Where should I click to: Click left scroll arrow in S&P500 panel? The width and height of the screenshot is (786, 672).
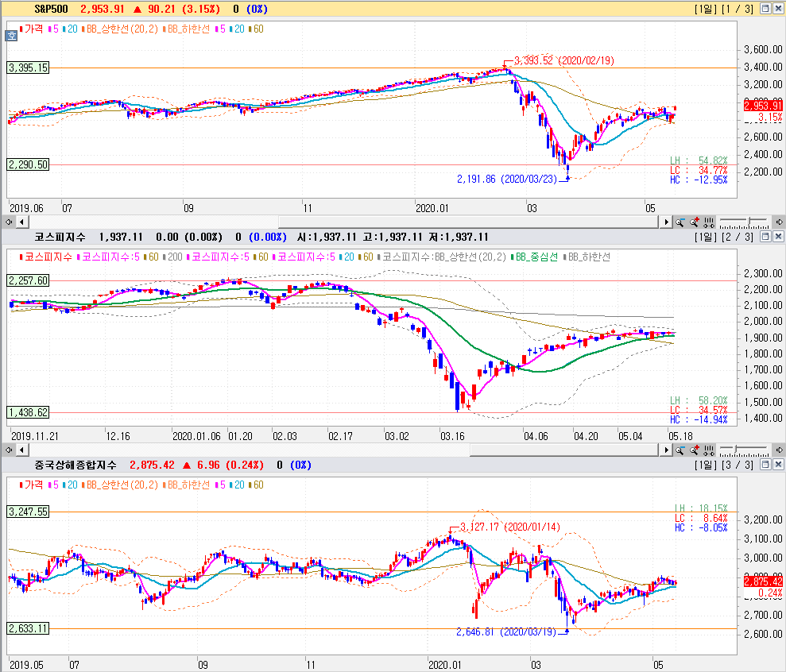(21, 222)
